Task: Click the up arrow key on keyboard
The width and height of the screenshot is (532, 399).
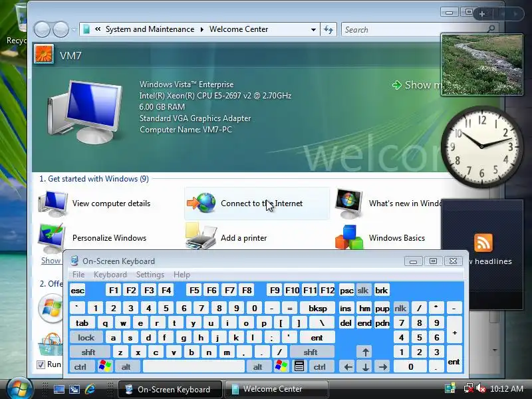Action: click(x=365, y=352)
